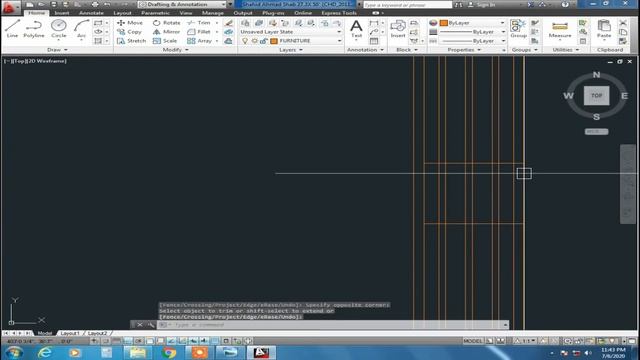Expand the Draw panel
Image resolution: width=640 pixels, height=360 pixels.
coord(57,50)
